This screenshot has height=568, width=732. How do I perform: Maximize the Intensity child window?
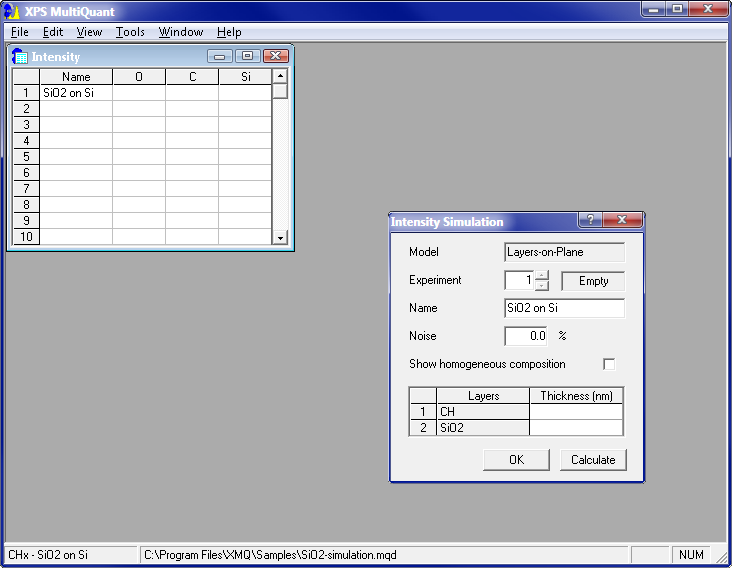pyautogui.click(x=247, y=57)
